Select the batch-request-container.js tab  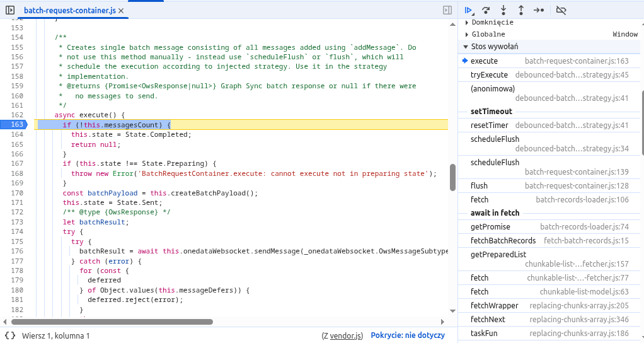click(x=69, y=11)
